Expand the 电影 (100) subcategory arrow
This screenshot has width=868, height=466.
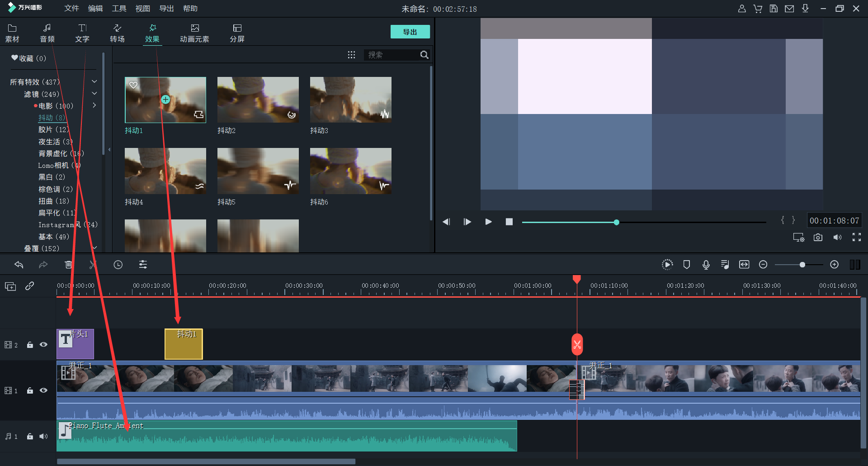[x=94, y=105]
